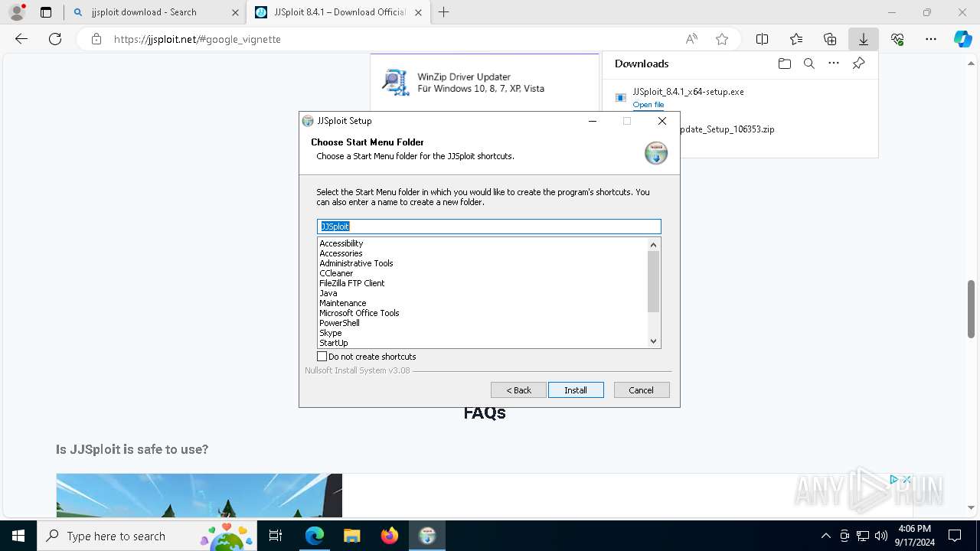Launch Copilot from the Edge toolbar
The image size is (980, 551).
coord(962,39)
